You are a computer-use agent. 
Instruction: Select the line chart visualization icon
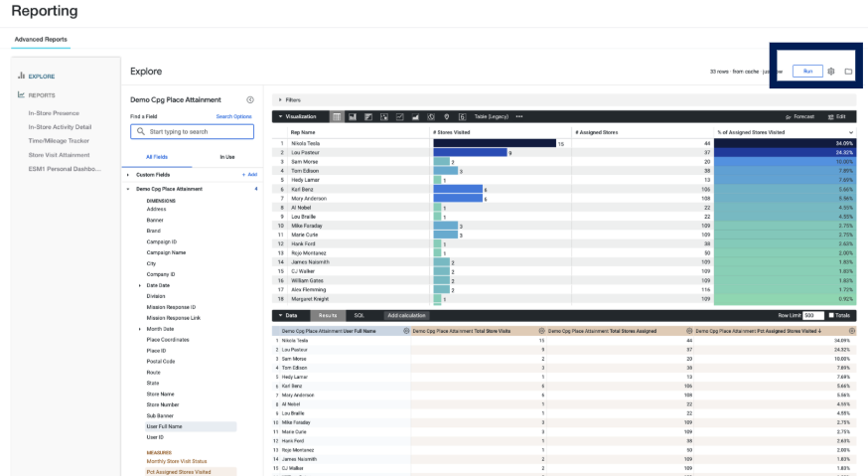click(x=399, y=117)
